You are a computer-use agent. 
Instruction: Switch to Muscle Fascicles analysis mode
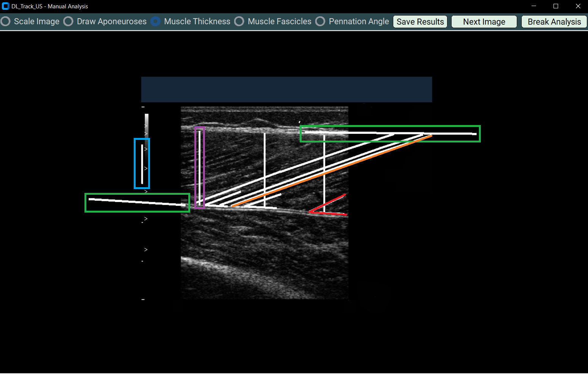pyautogui.click(x=239, y=21)
